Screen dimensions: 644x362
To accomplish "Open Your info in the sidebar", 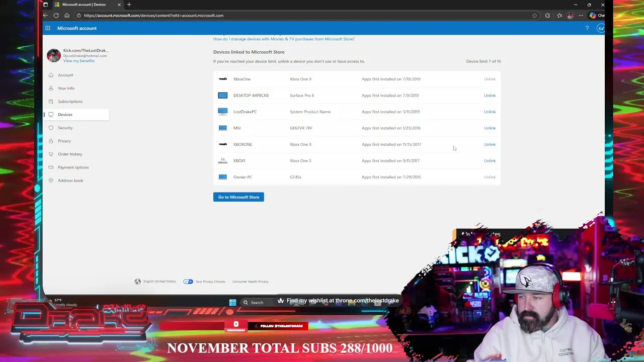I will (x=66, y=88).
